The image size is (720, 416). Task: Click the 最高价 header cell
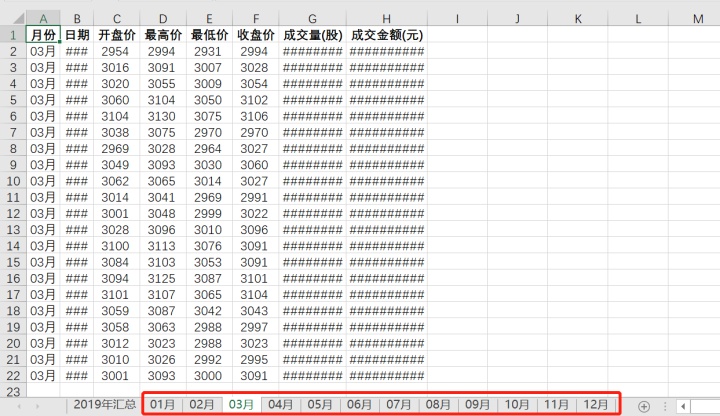click(x=163, y=35)
